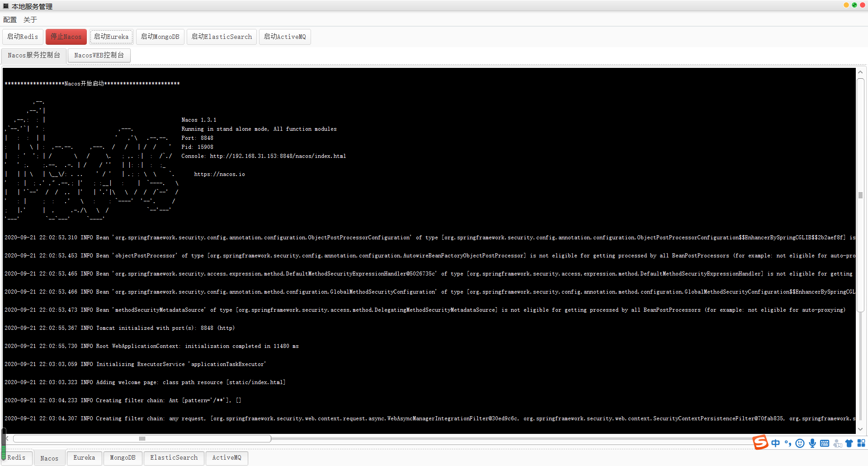
Task: Click 'Creating filter chain: Ant' log line
Action: [123, 400]
